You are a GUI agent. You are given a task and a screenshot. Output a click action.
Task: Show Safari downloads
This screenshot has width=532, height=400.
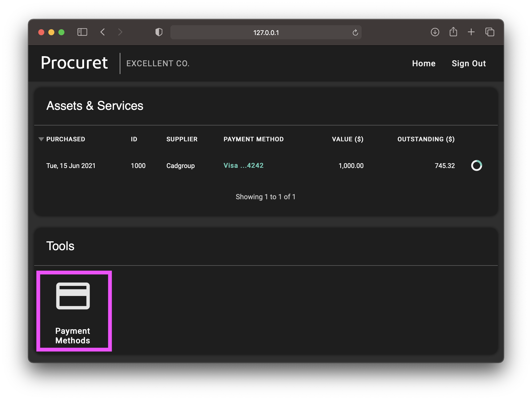[435, 32]
